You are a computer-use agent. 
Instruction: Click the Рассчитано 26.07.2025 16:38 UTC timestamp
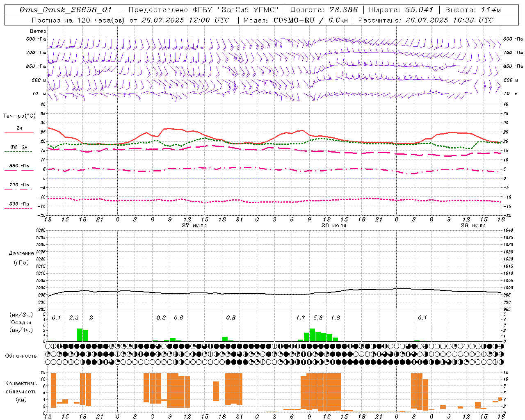pos(426,20)
